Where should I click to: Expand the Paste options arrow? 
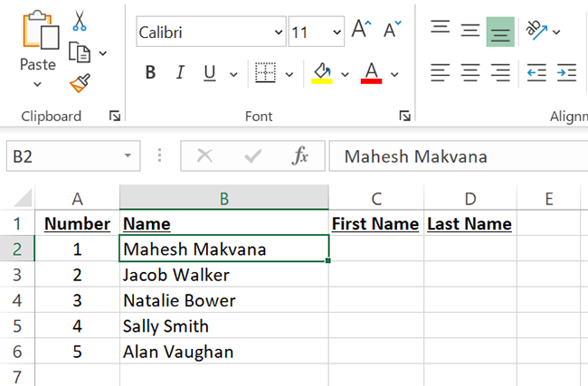[x=37, y=84]
